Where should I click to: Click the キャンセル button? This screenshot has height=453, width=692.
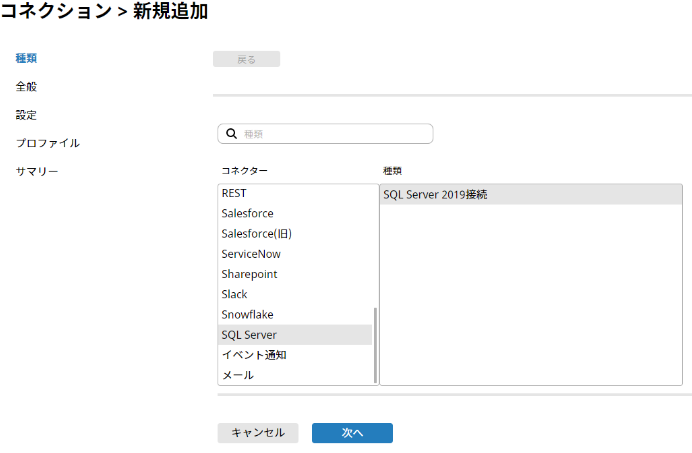pos(258,433)
